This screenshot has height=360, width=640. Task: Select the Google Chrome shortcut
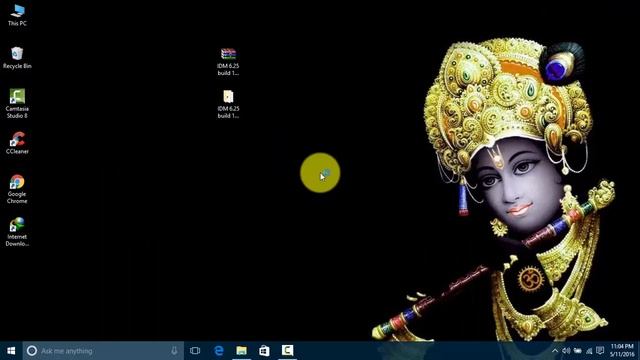coord(17,189)
